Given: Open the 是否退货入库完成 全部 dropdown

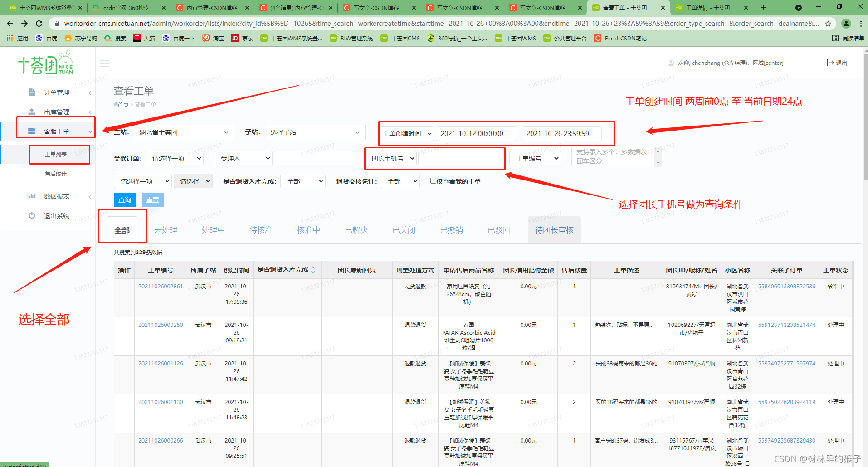Looking at the screenshot, I should point(303,181).
